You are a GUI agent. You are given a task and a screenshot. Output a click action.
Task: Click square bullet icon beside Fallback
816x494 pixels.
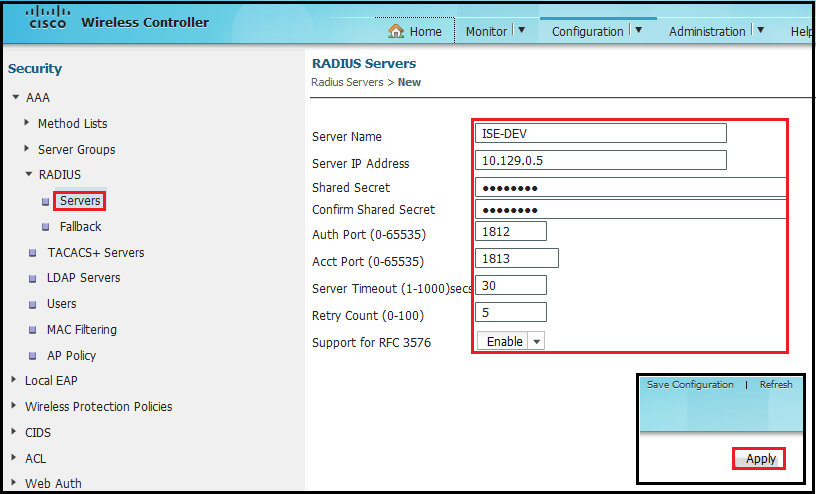[46, 227]
